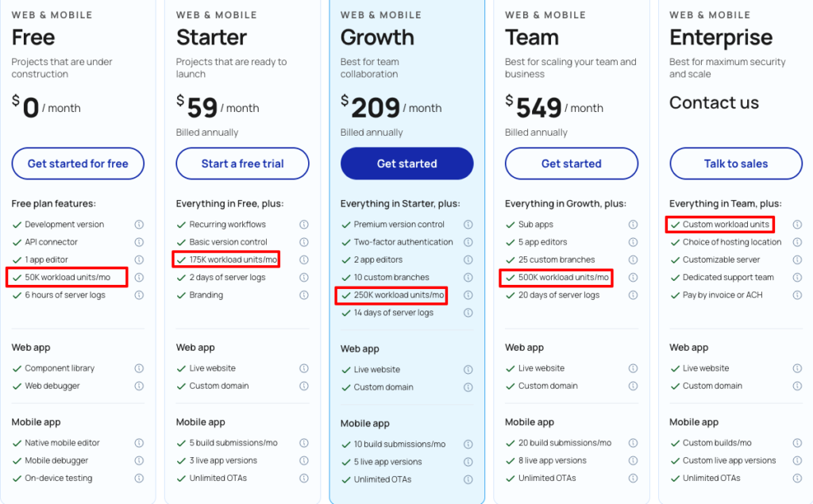Click info icon next to Web debugger

click(139, 386)
